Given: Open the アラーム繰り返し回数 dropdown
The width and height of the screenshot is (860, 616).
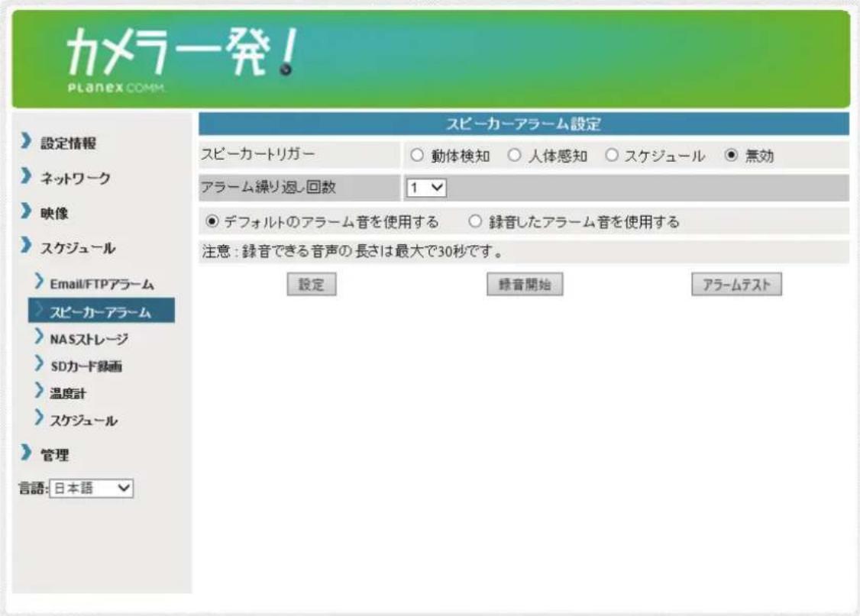Looking at the screenshot, I should [426, 188].
